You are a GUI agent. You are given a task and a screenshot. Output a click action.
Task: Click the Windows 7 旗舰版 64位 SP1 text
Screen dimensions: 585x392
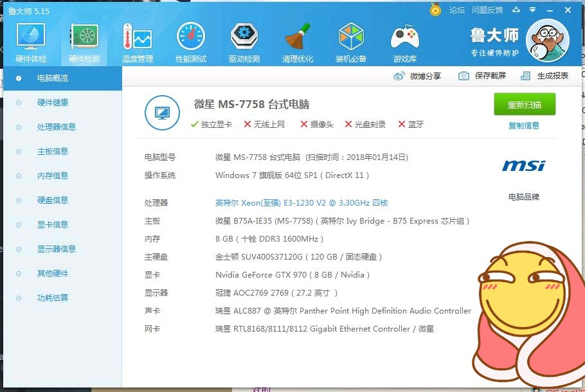point(292,175)
